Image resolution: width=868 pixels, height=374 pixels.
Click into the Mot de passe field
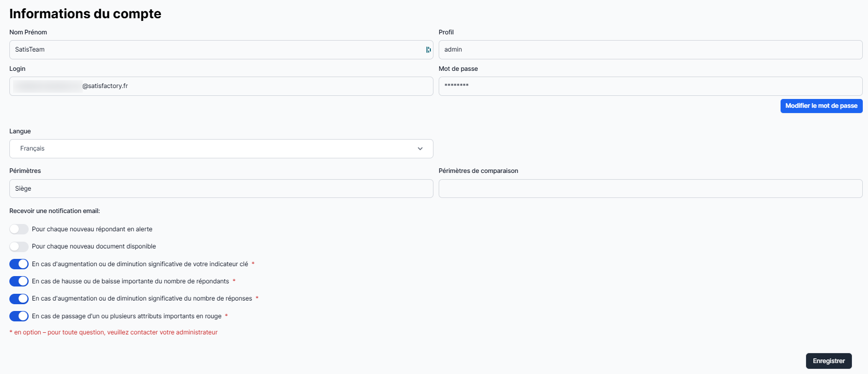coord(650,86)
